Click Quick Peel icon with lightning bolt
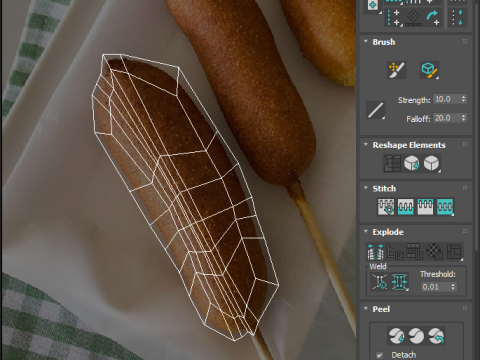Image resolution: width=480 pixels, height=360 pixels. [x=396, y=335]
